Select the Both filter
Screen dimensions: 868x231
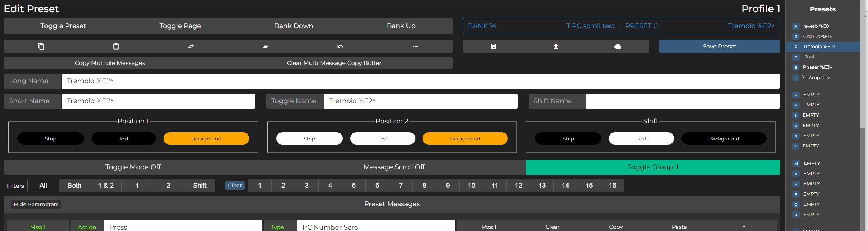(74, 186)
